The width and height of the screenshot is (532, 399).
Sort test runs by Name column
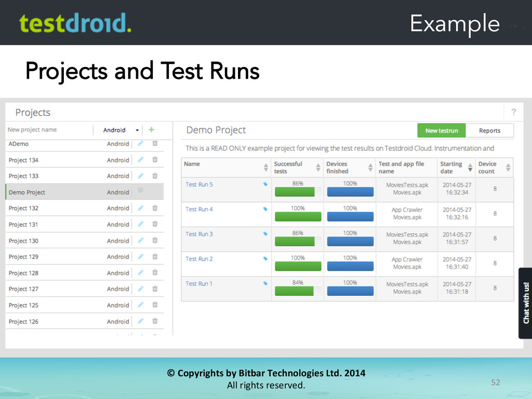264,167
